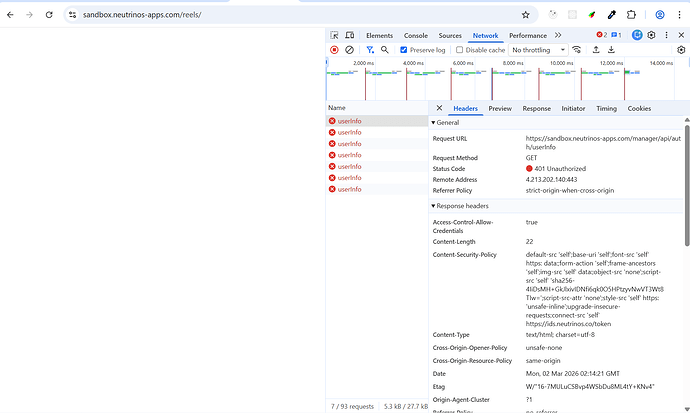Select the first userInfo request
This screenshot has height=413, width=690.
(377, 121)
